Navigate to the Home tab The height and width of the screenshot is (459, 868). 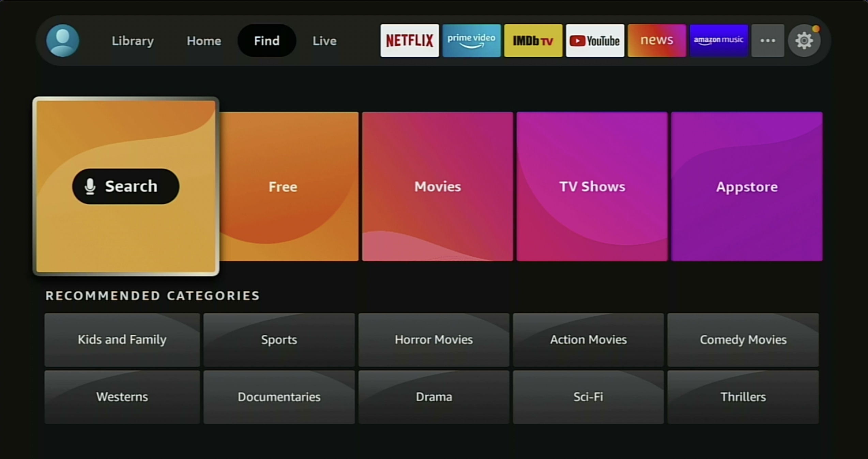click(203, 40)
